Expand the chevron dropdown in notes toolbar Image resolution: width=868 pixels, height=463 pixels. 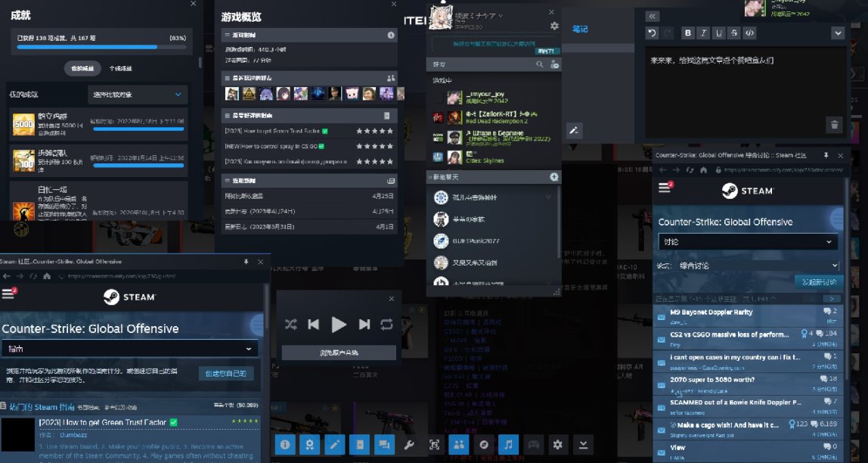pos(838,33)
